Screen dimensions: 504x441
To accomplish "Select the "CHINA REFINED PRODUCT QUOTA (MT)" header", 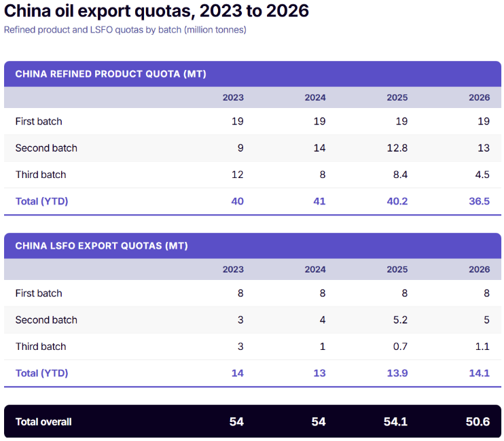I will tap(111, 74).
